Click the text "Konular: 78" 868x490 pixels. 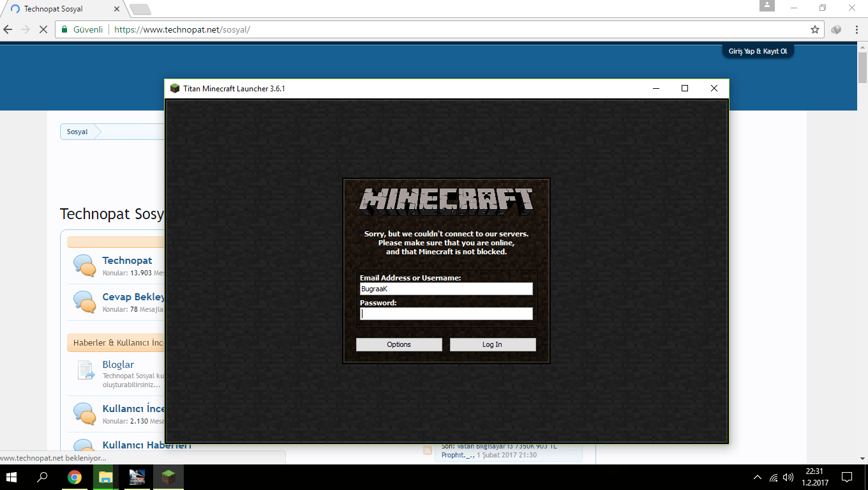(120, 309)
